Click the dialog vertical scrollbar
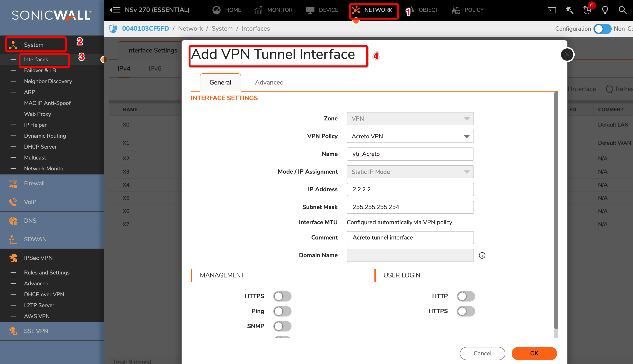This screenshot has width=633, height=364. point(556,210)
